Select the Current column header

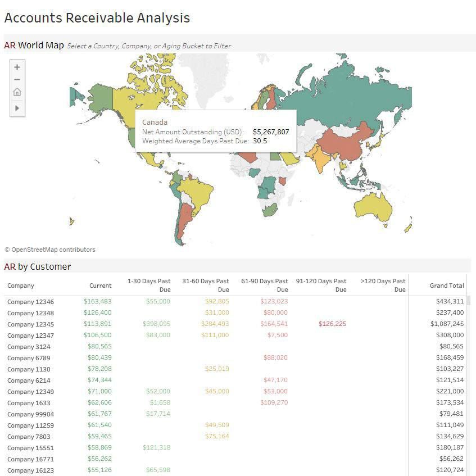pyautogui.click(x=100, y=285)
